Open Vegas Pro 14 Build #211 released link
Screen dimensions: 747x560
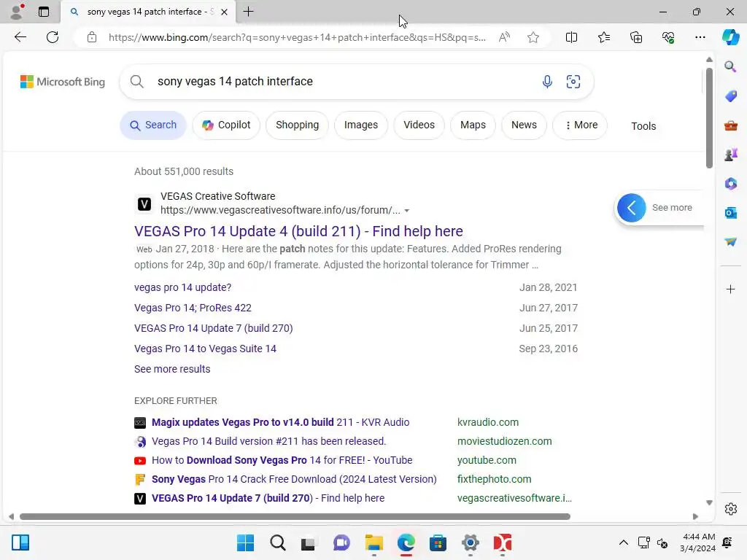coord(268,441)
